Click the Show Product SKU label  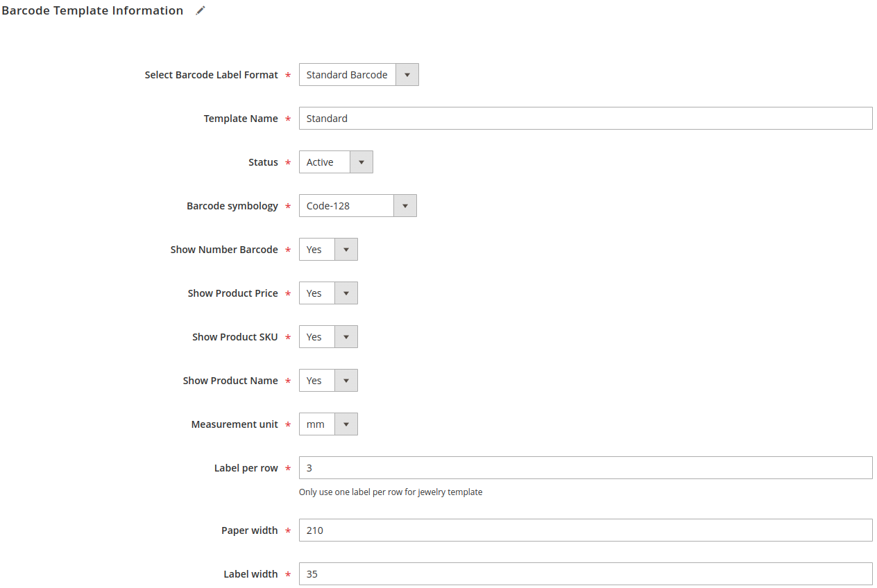click(x=235, y=337)
